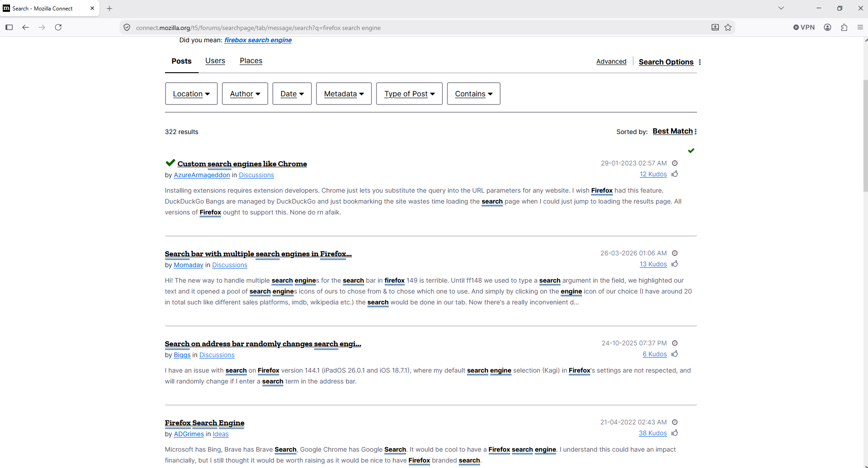Viewport: 868px width, 468px height.
Task: Click clock icon beside 29-01-2023 date
Action: click(675, 163)
